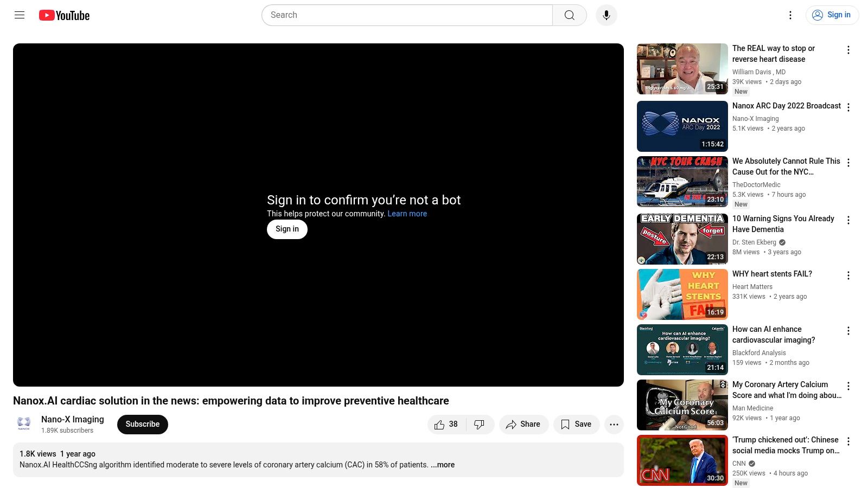
Task: Options menu for 'The REAL way' video
Action: coord(848,50)
